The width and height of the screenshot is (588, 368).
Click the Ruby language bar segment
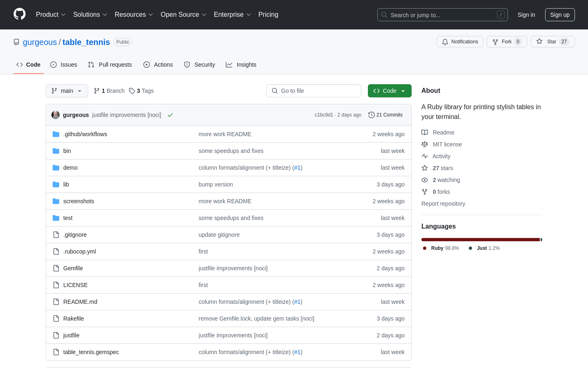[x=481, y=240]
